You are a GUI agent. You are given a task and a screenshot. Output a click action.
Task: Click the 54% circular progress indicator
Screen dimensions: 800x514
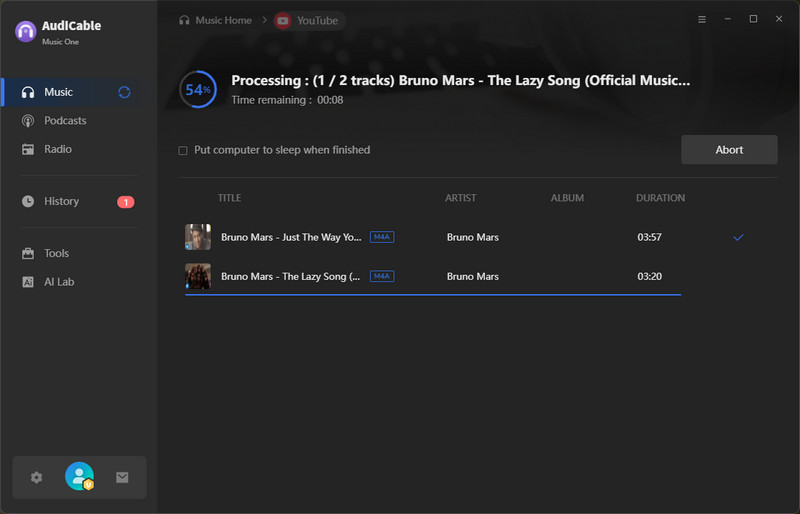198,90
